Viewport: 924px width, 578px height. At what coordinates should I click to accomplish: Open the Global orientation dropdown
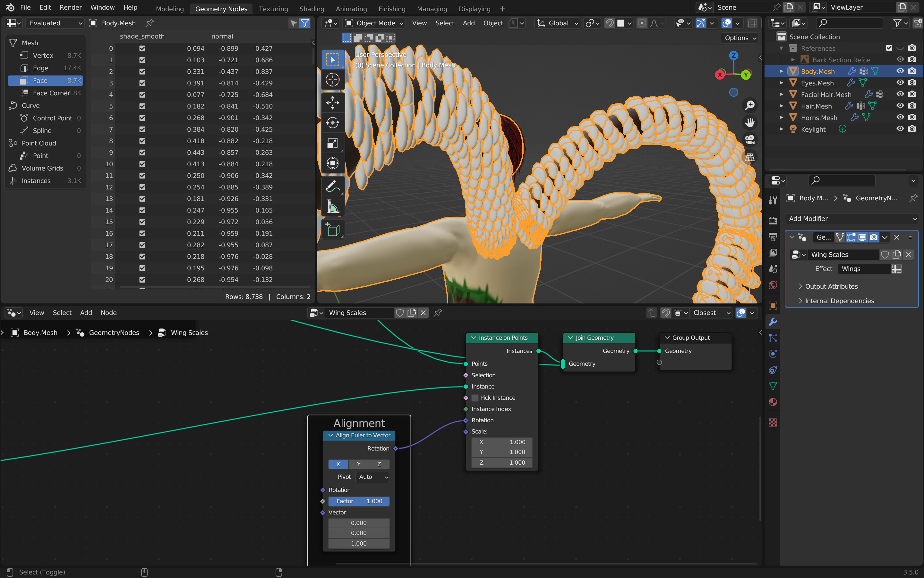click(557, 23)
